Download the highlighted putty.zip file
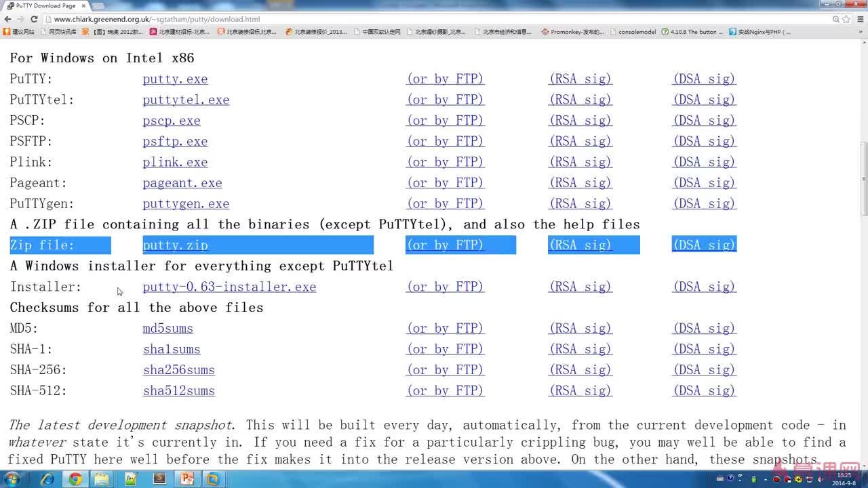 (x=175, y=245)
